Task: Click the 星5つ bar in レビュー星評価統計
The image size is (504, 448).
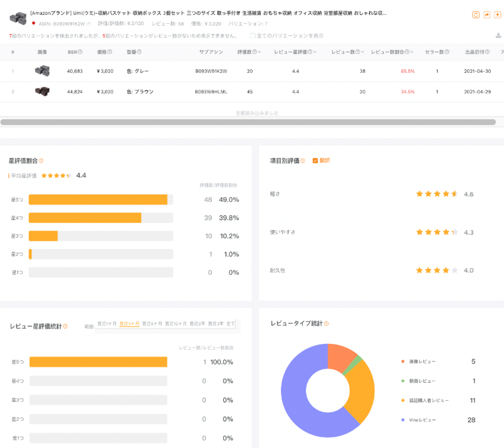Action: [x=98, y=362]
